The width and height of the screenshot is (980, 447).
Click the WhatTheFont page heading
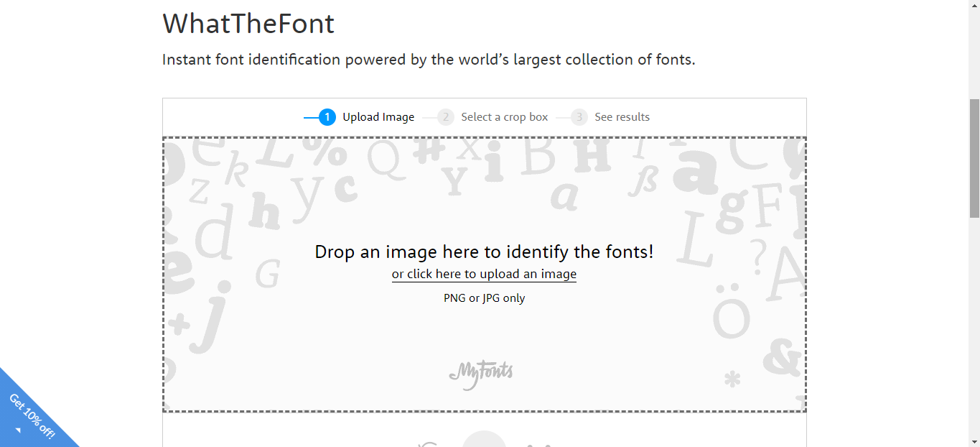point(248,24)
